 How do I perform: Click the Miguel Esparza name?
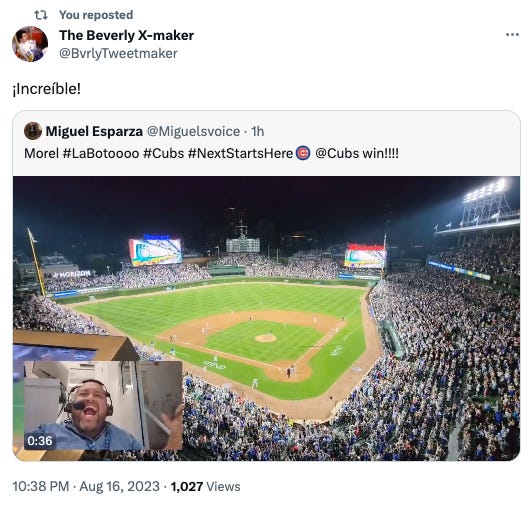[94, 131]
